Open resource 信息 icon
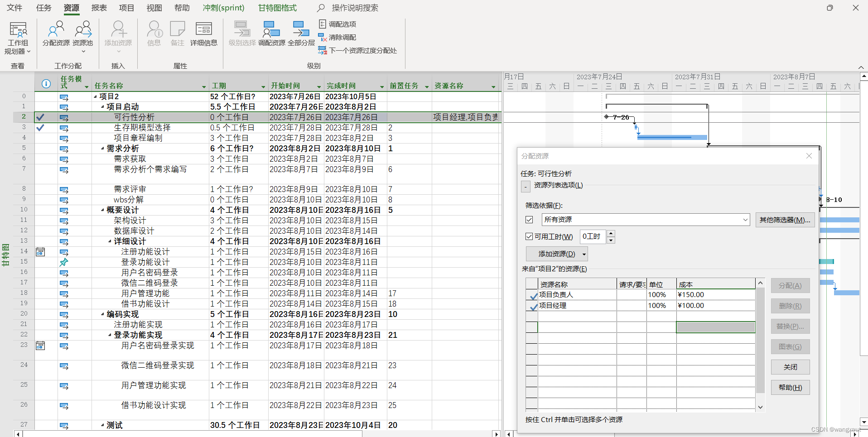Image resolution: width=868 pixels, height=437 pixels. click(x=154, y=34)
